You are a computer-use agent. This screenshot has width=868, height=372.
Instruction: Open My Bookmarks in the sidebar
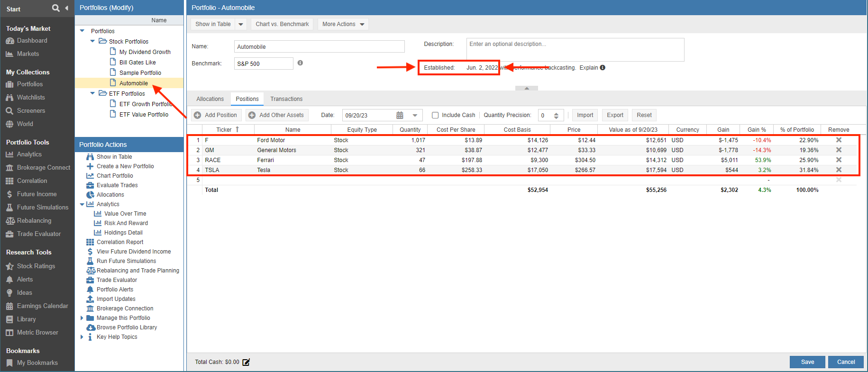[32, 363]
